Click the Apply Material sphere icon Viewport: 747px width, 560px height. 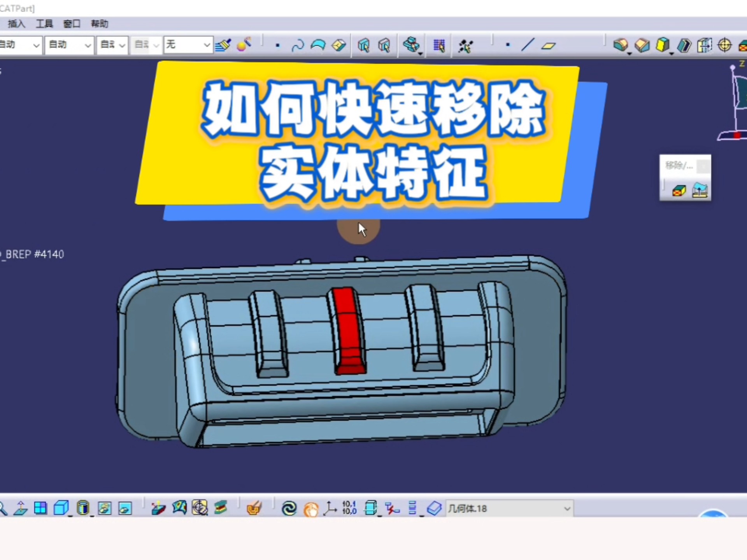pos(244,45)
